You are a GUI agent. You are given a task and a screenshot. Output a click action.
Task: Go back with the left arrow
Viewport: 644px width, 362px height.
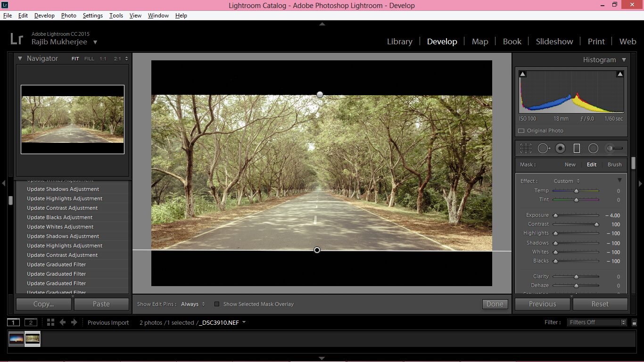click(62, 322)
